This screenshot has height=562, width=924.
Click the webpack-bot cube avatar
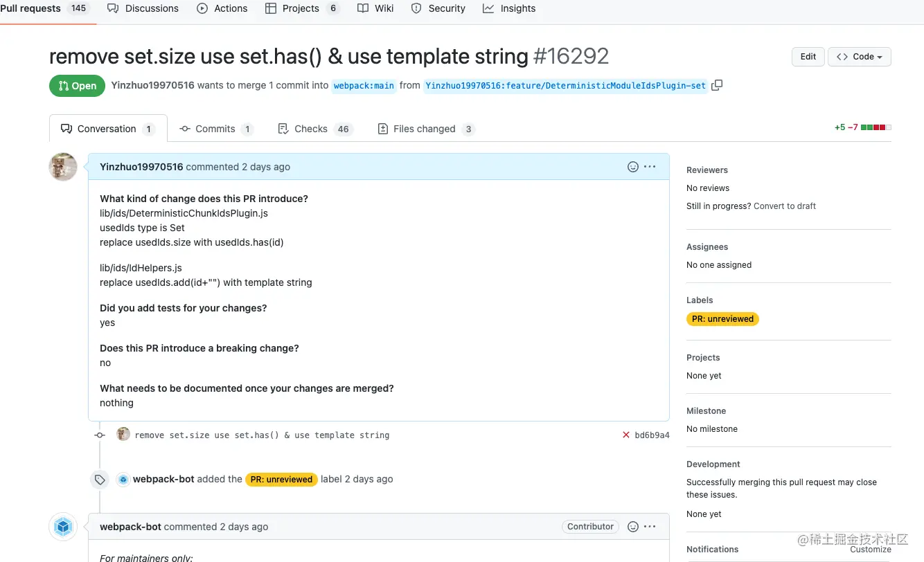click(x=63, y=527)
